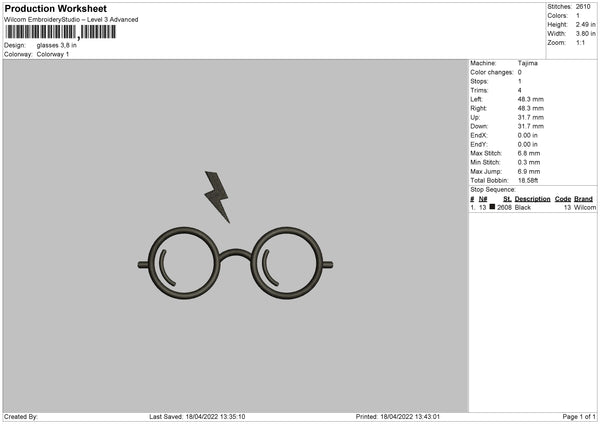Click the N# column header
Viewport: 600px width, 424px height.
pos(483,199)
